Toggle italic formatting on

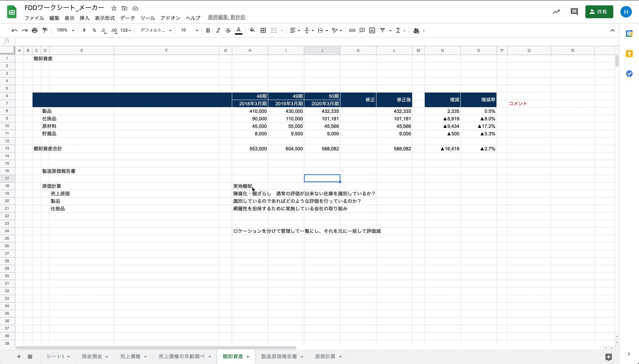[218, 30]
